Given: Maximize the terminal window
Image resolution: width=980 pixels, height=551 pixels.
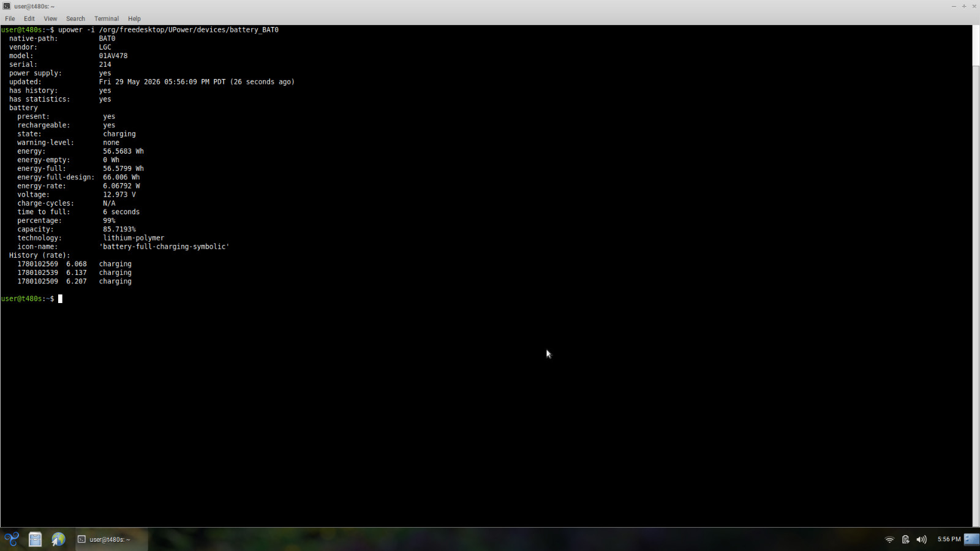Looking at the screenshot, I should (964, 6).
